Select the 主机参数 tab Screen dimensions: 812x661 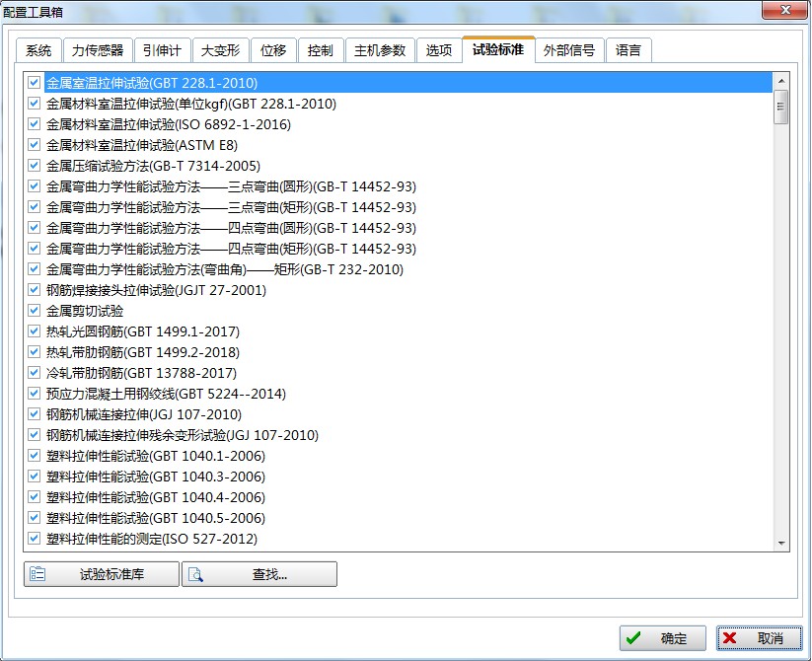pos(380,49)
